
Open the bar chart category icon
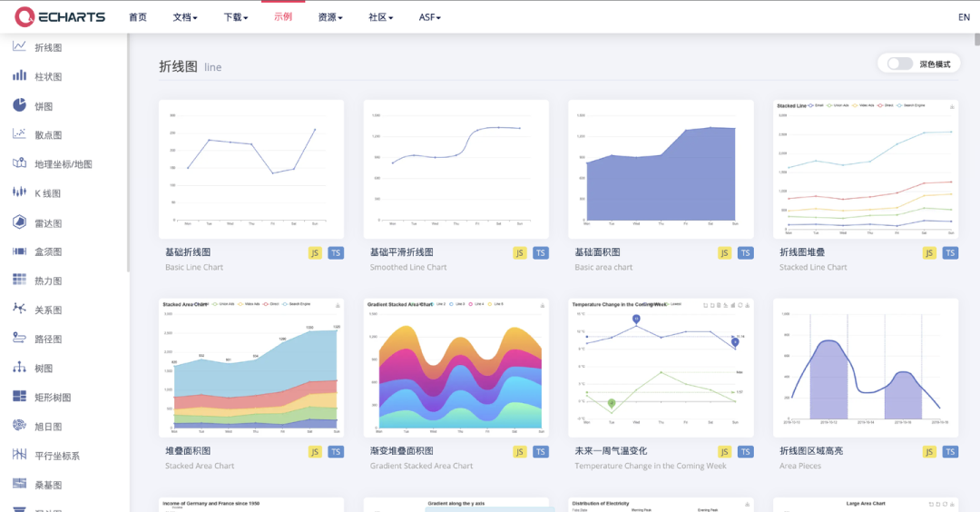[x=19, y=75]
